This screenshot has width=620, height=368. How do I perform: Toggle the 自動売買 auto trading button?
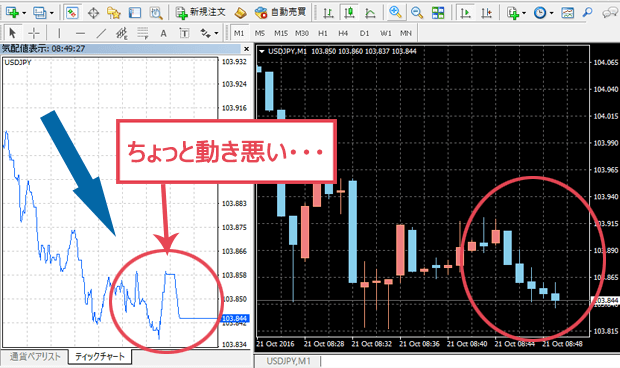coord(280,12)
